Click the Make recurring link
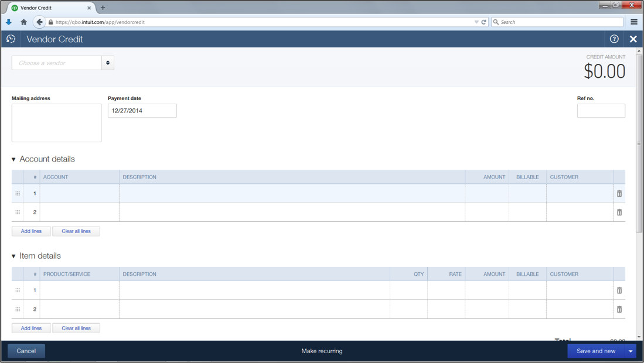 click(x=322, y=351)
